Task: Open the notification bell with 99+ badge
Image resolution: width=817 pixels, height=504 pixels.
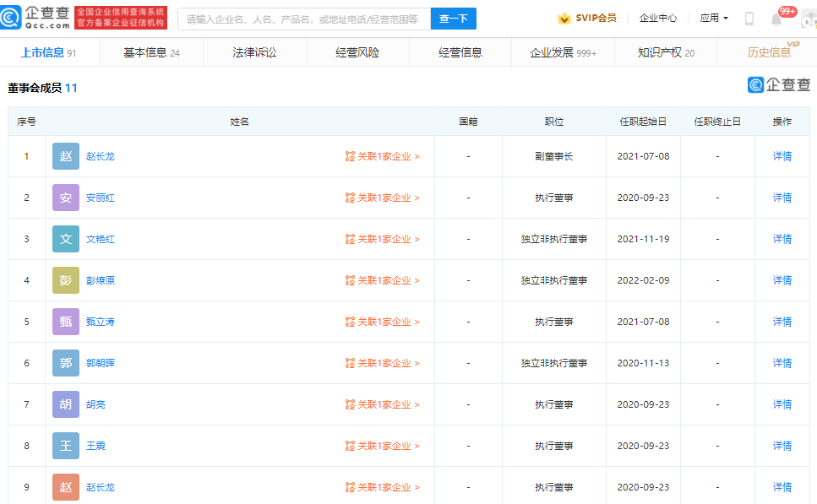Action: 776,19
